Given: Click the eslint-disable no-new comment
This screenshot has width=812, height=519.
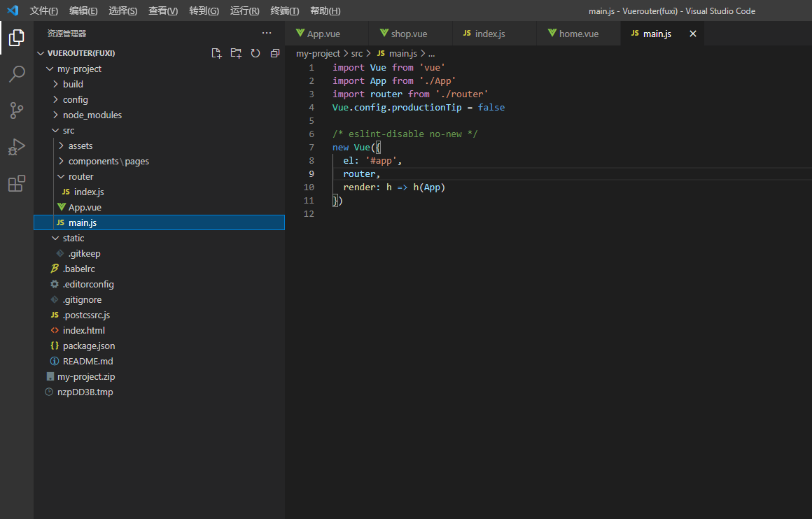Looking at the screenshot, I should 405,134.
